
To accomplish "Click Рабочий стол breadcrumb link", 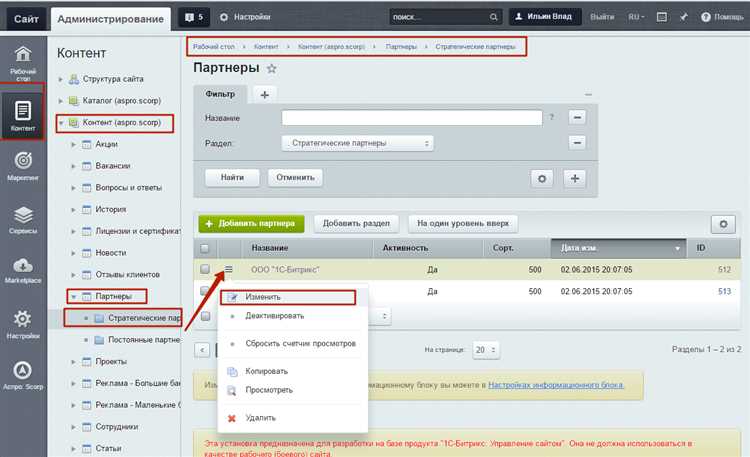I will (x=214, y=47).
